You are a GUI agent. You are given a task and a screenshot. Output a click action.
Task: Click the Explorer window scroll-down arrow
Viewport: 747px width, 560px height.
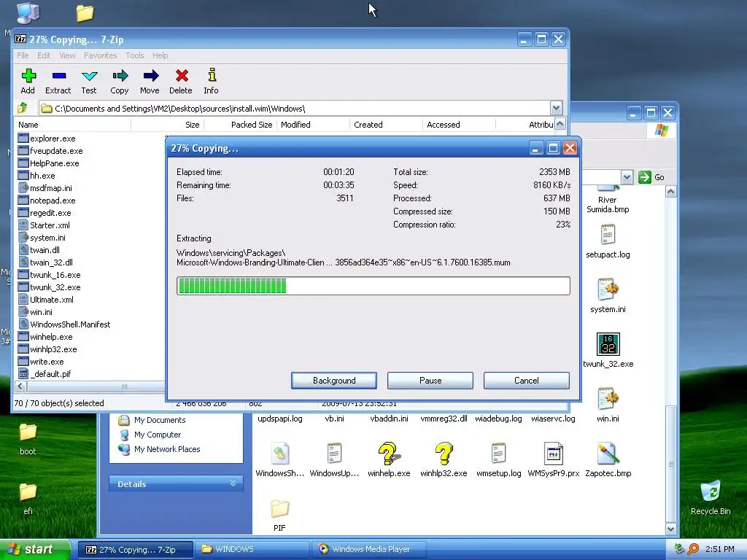coord(671,529)
